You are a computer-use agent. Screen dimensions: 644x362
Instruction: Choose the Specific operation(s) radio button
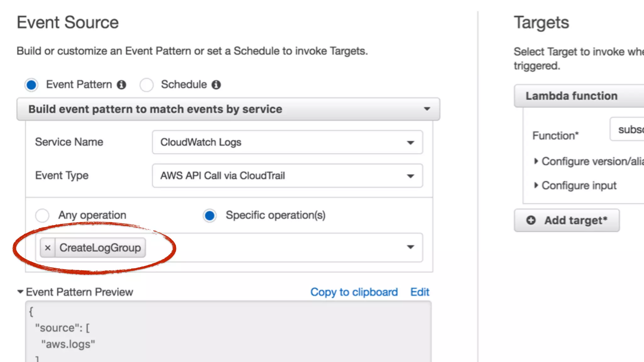pyautogui.click(x=210, y=216)
